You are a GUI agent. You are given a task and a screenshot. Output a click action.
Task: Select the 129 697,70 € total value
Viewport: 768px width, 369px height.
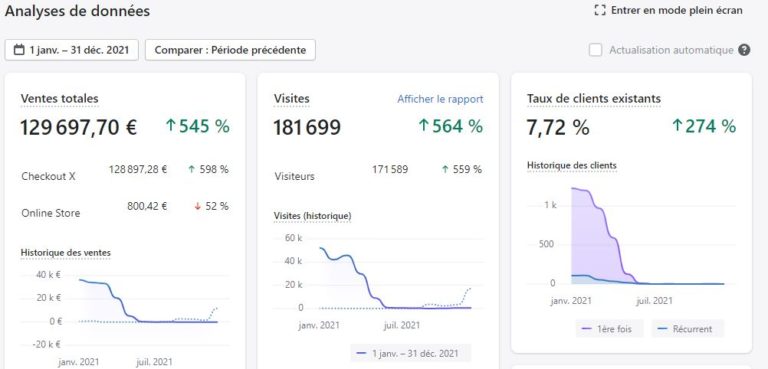coord(79,127)
